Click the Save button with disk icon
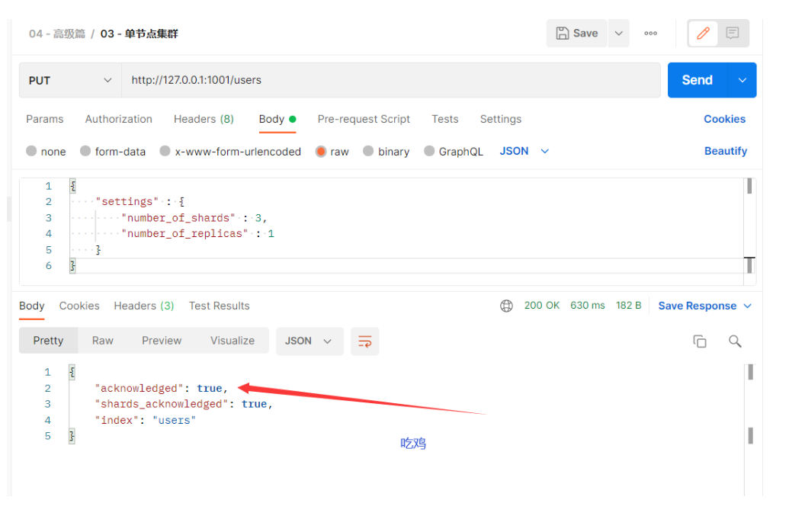Screen dimensions: 789x532 click(x=577, y=34)
